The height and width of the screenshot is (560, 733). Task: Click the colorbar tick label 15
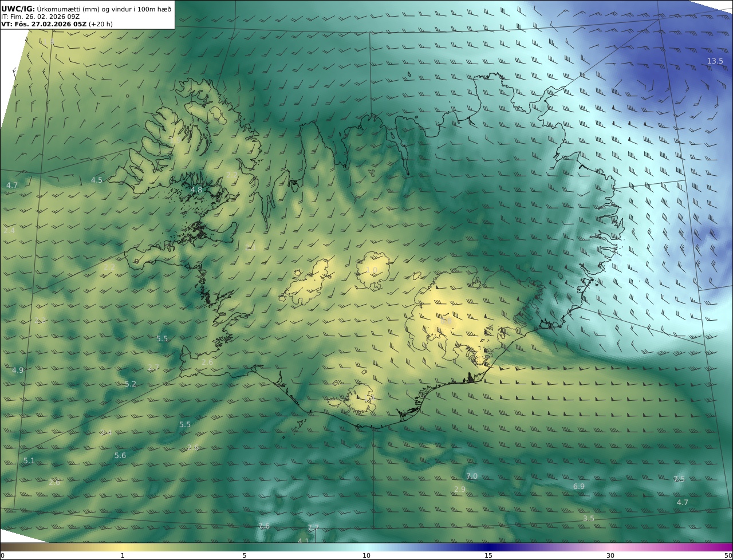click(488, 555)
